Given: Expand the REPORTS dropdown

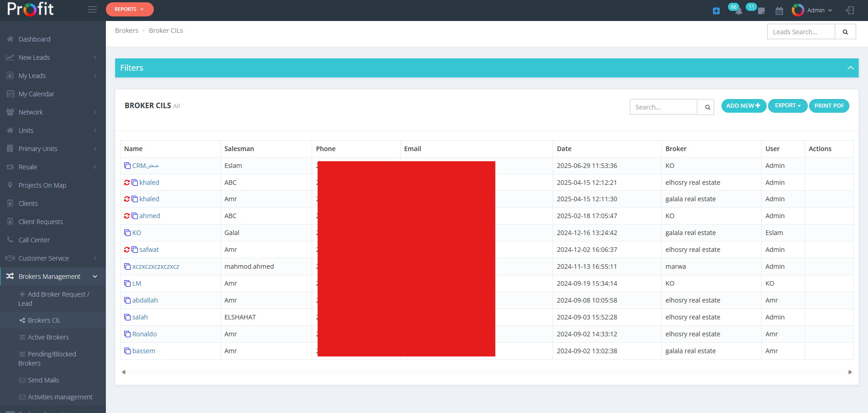Looking at the screenshot, I should pyautogui.click(x=130, y=9).
